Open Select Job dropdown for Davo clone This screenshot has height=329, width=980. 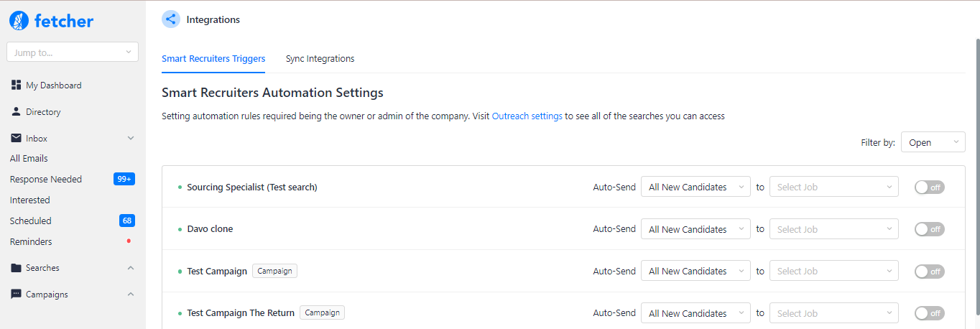tap(833, 229)
